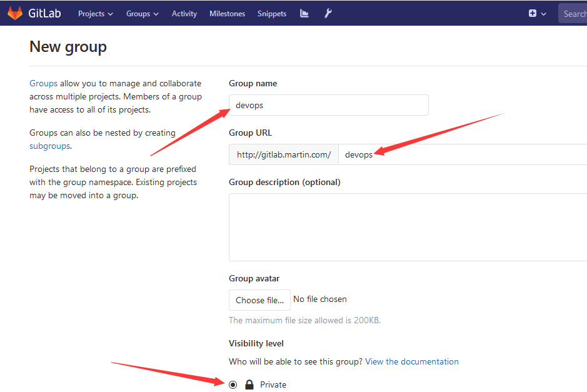Click the Private visibility label text
This screenshot has height=392, width=587.
(x=273, y=384)
